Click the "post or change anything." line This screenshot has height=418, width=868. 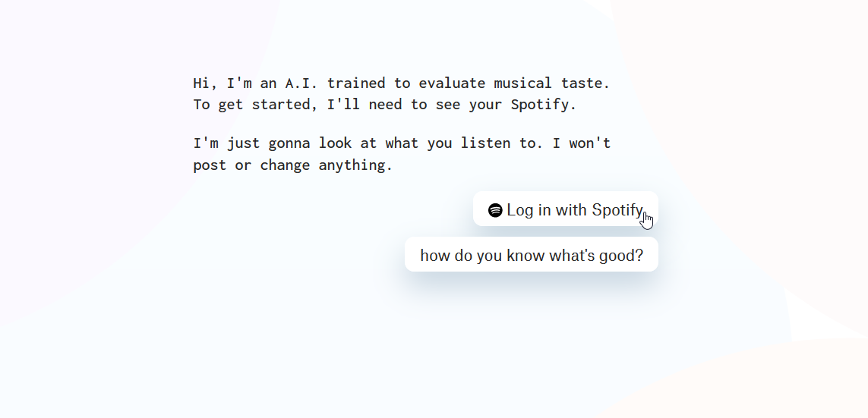pyautogui.click(x=292, y=165)
